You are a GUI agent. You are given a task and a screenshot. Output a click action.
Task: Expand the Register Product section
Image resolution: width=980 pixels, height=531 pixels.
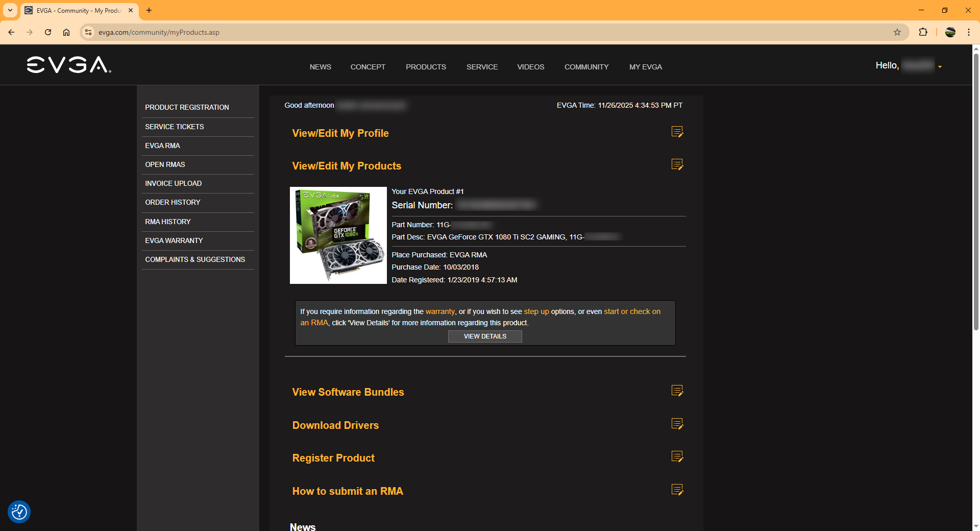[x=333, y=458]
